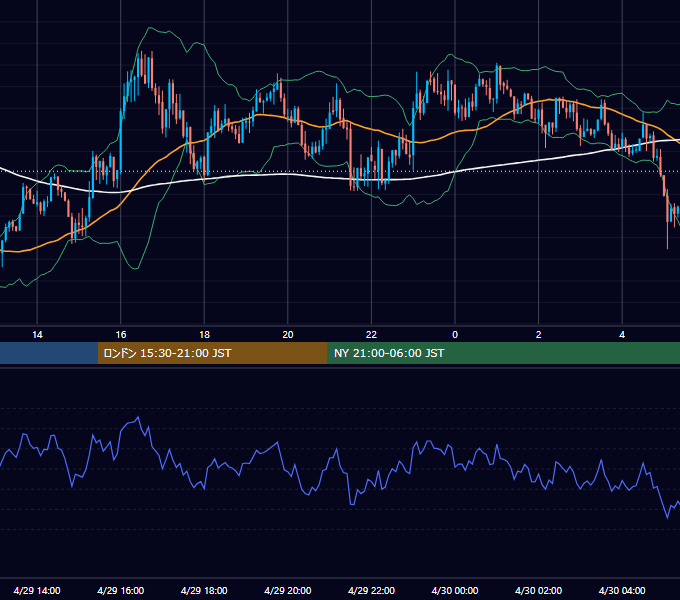Click the time axis label 20
The width and height of the screenshot is (680, 600).
click(288, 335)
